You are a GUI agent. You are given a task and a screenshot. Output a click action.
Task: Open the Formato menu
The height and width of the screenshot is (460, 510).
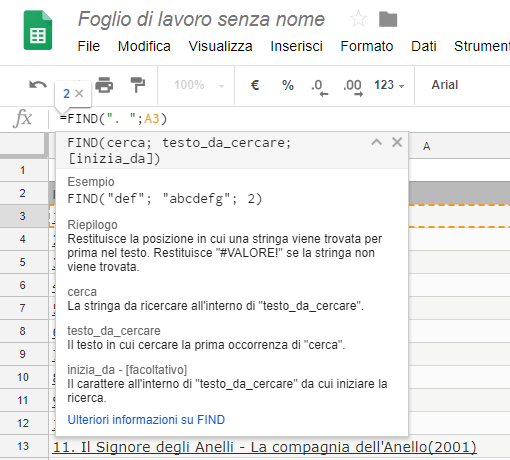(x=367, y=46)
